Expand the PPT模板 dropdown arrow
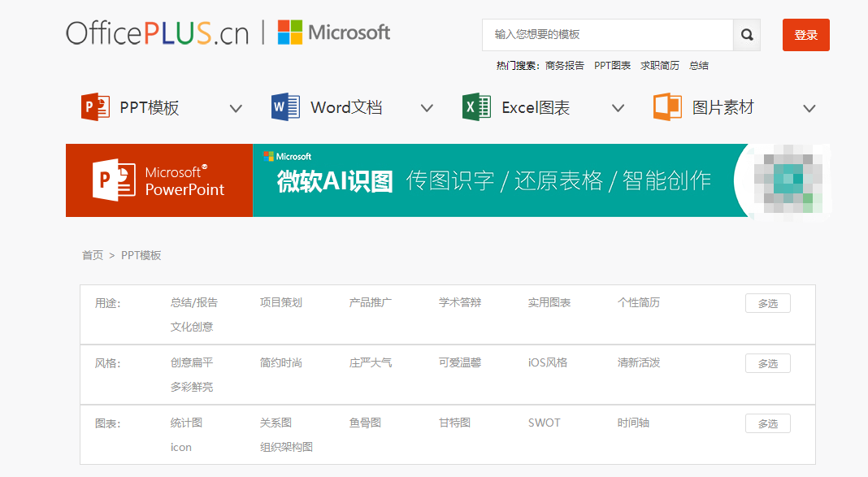 pyautogui.click(x=236, y=108)
